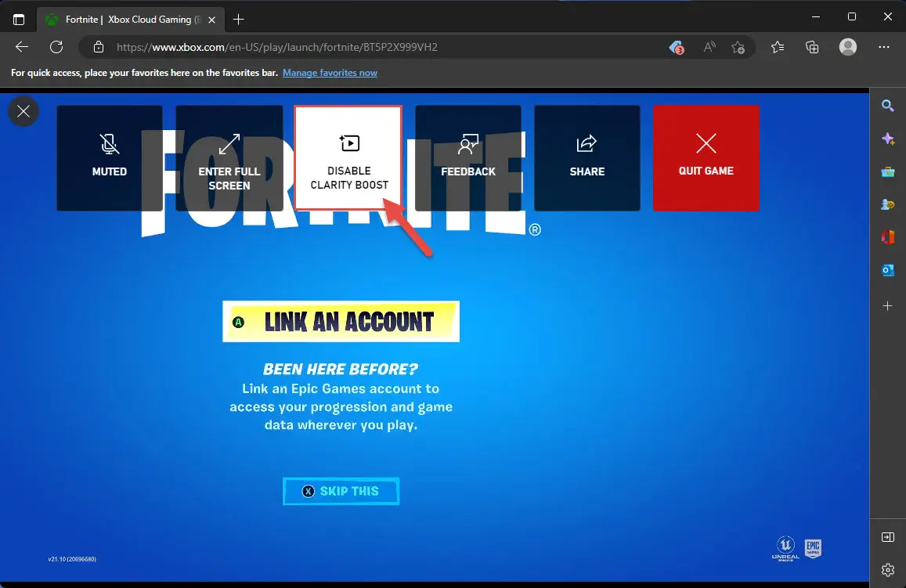Minimize the Edge browser window

click(x=816, y=16)
